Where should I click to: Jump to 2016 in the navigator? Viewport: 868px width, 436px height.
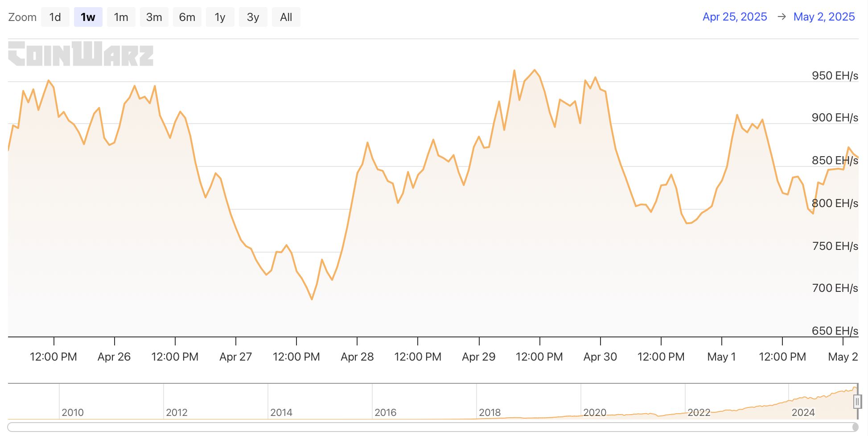point(385,412)
